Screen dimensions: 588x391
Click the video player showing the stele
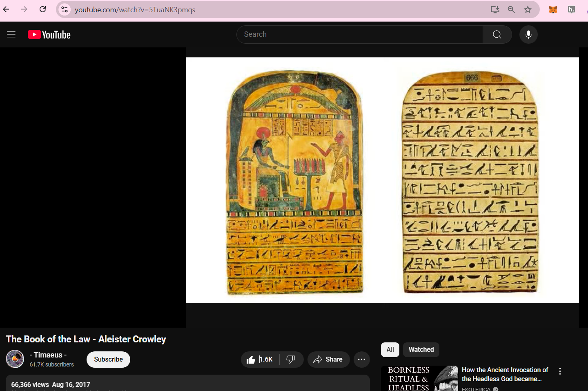tap(382, 180)
